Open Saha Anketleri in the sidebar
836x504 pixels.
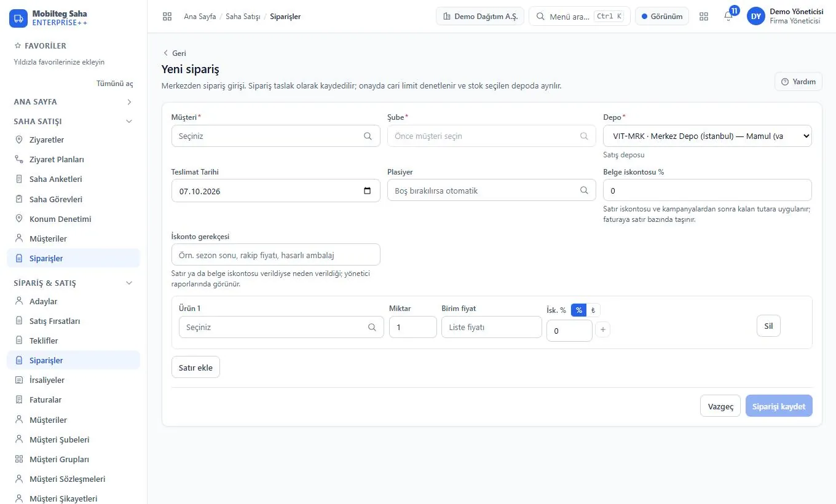tap(73, 179)
